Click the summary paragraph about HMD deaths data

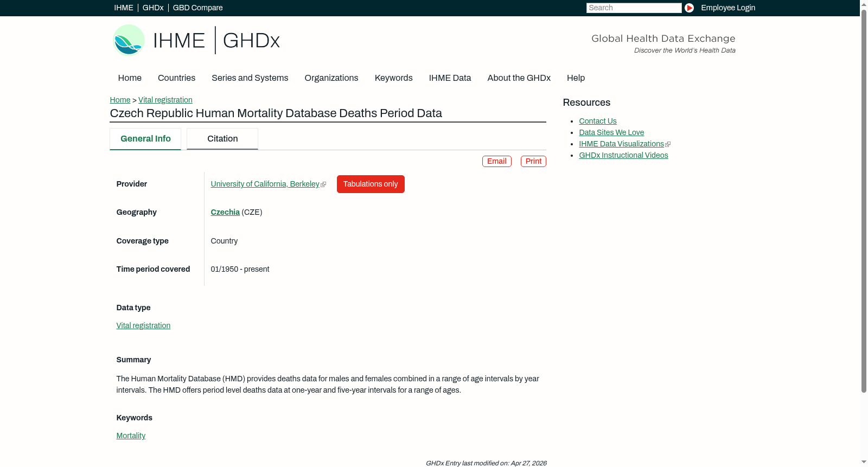click(328, 385)
